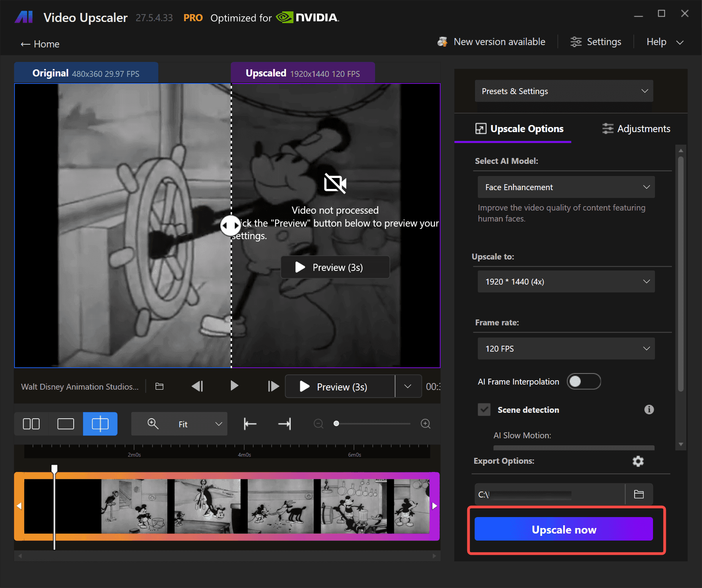The width and height of the screenshot is (702, 588).
Task: Switch to the Original video tab
Action: click(x=86, y=73)
